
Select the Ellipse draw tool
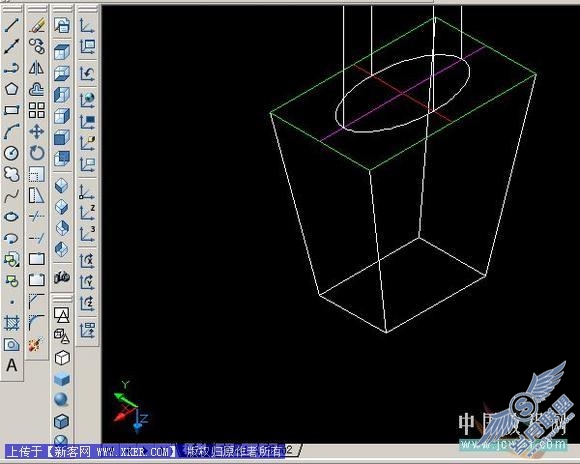(x=12, y=216)
